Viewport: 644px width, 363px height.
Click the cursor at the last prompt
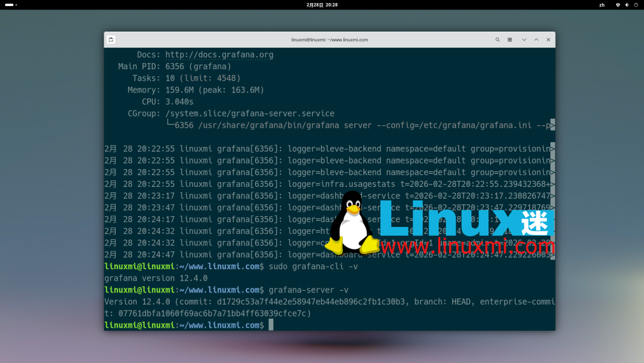click(271, 325)
